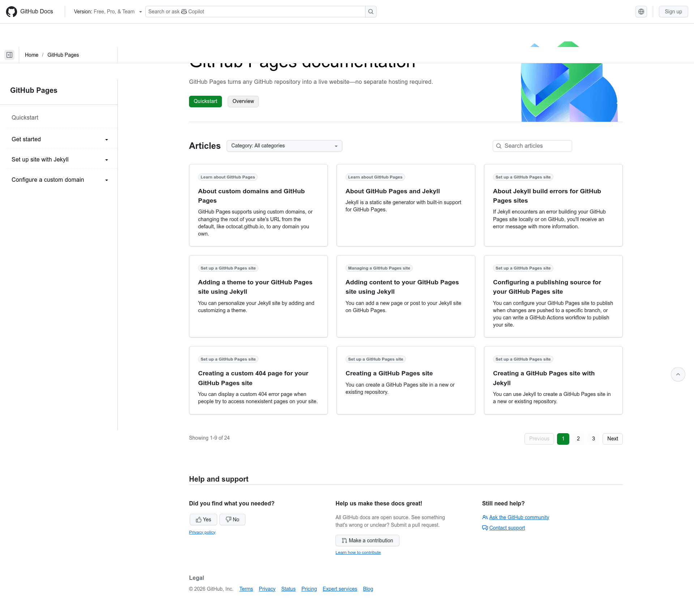The image size is (694, 616).
Task: Open the Category: All categories dropdown
Action: (x=284, y=146)
